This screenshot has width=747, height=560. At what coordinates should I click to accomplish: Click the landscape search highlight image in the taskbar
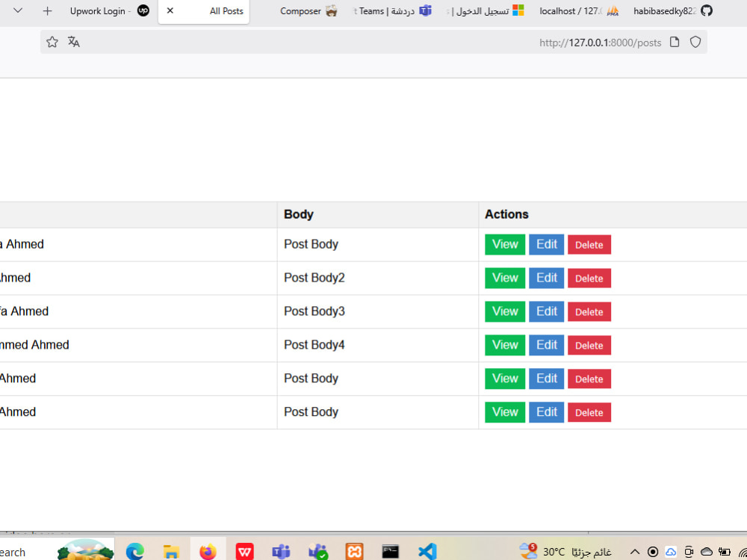tap(86, 550)
